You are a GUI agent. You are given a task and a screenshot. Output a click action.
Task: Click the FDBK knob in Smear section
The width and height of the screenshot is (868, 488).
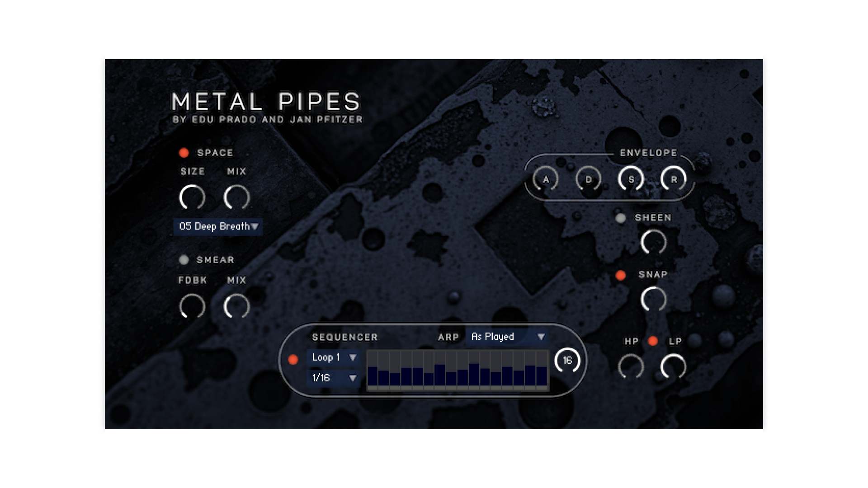193,306
